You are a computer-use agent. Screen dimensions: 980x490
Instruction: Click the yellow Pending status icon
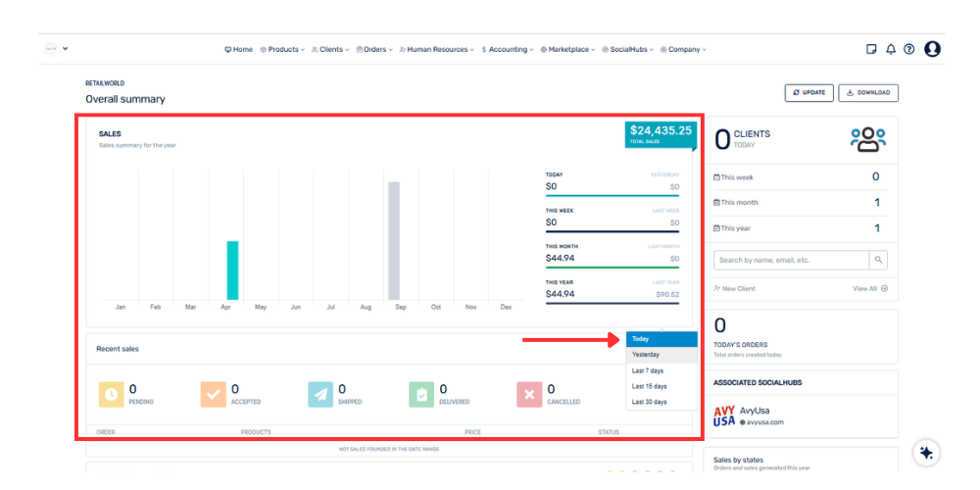(111, 394)
